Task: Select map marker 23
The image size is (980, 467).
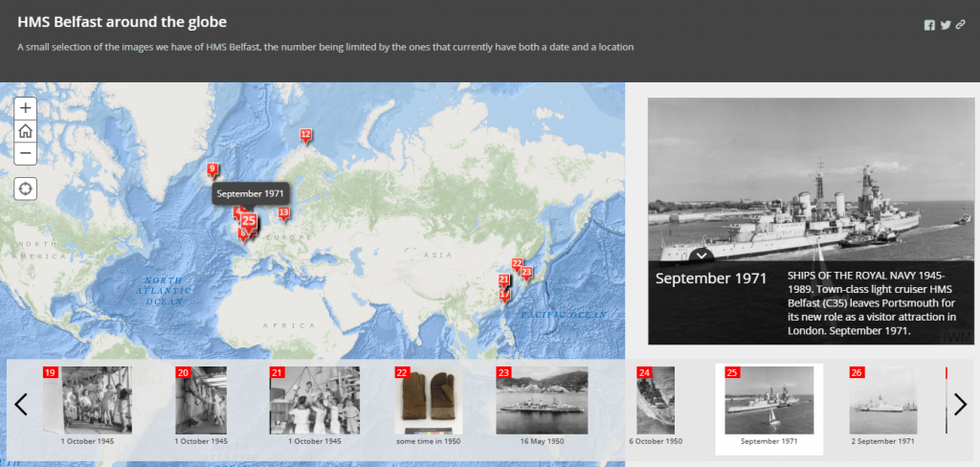Action: [526, 273]
